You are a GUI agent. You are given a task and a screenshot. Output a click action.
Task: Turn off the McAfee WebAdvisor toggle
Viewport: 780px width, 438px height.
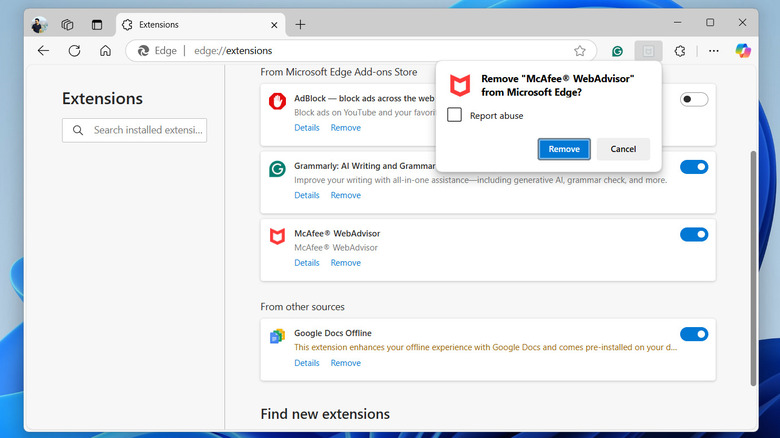coord(693,234)
